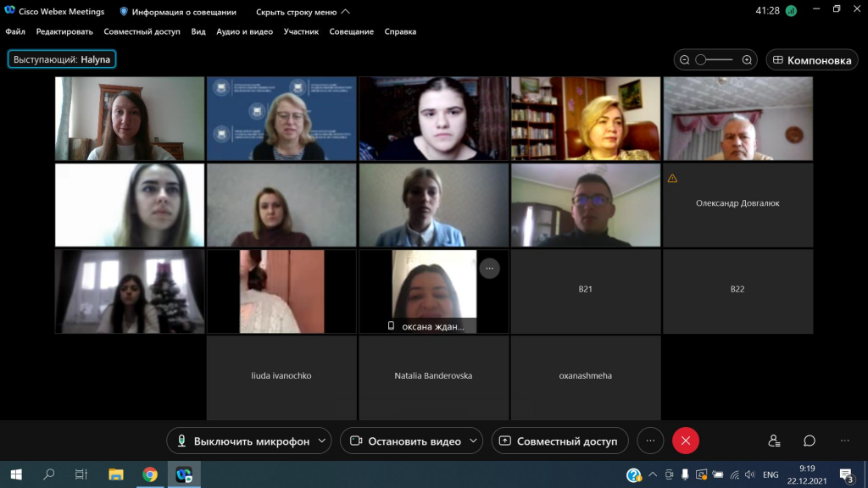Click zoom in magnifier icon
The width and height of the screenshot is (868, 488).
(x=747, y=60)
